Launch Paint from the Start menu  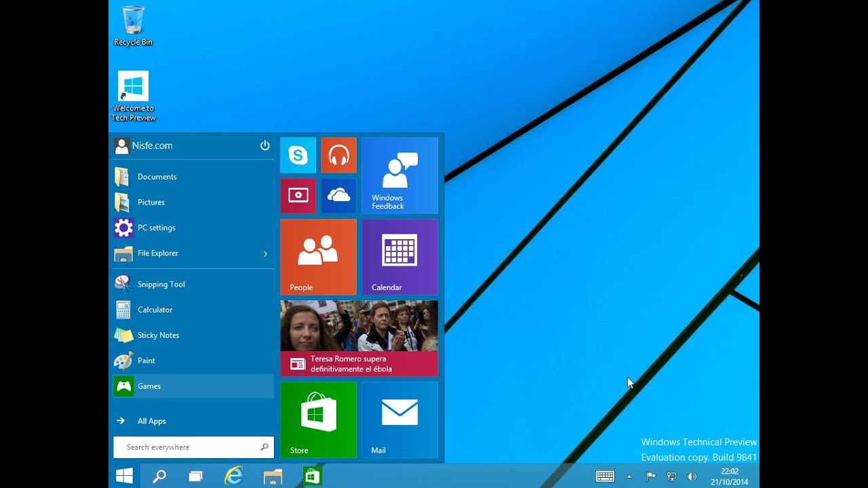click(193, 361)
